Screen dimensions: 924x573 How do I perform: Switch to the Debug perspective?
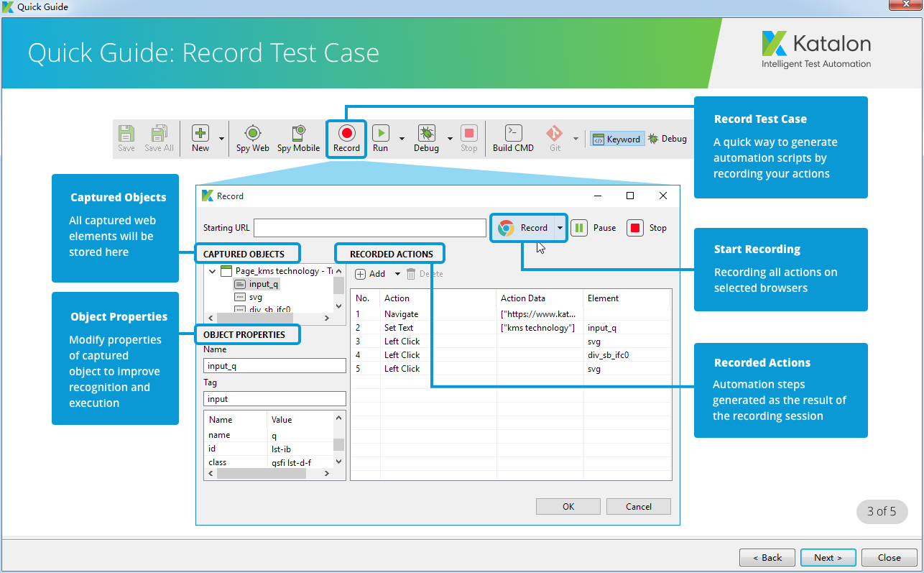(667, 139)
